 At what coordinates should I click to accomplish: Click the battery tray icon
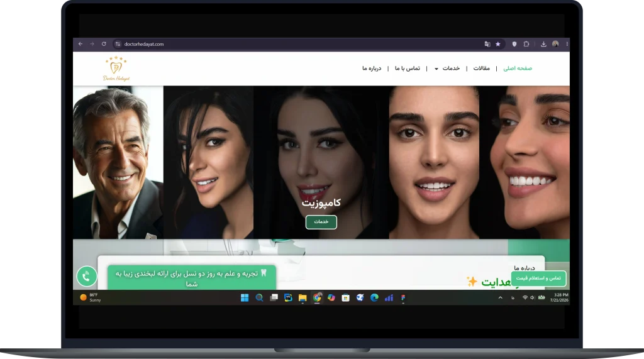coord(541,298)
